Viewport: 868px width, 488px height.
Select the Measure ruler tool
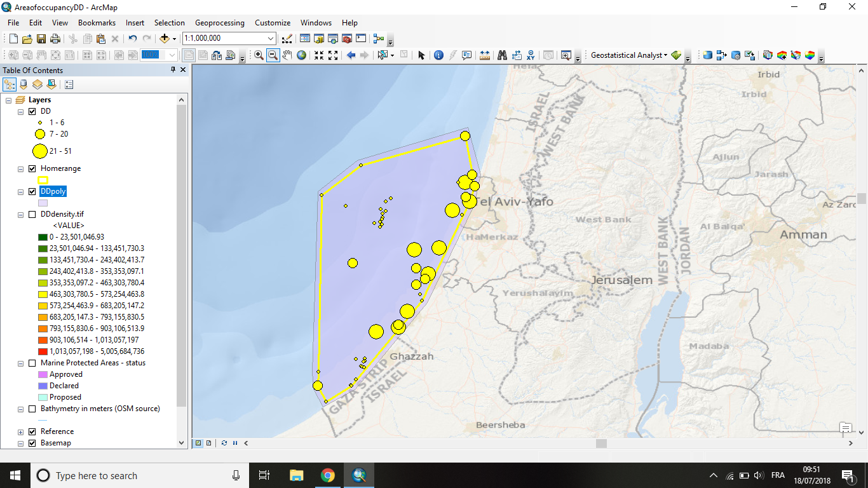click(x=485, y=55)
